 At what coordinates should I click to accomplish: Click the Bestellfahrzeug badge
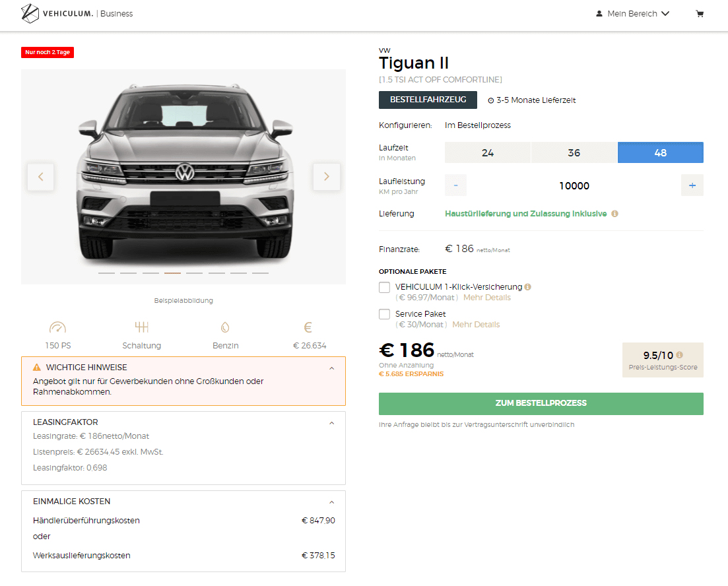coord(428,100)
